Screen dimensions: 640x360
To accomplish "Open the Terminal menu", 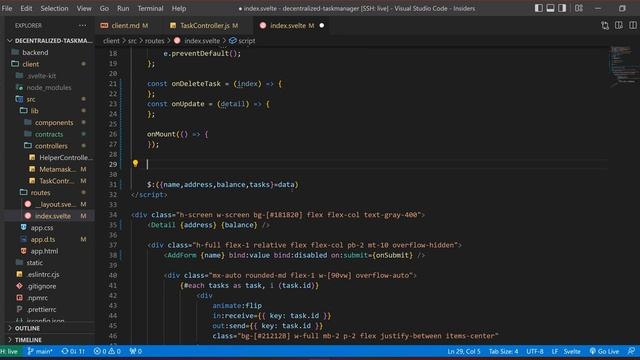I will (150, 8).
